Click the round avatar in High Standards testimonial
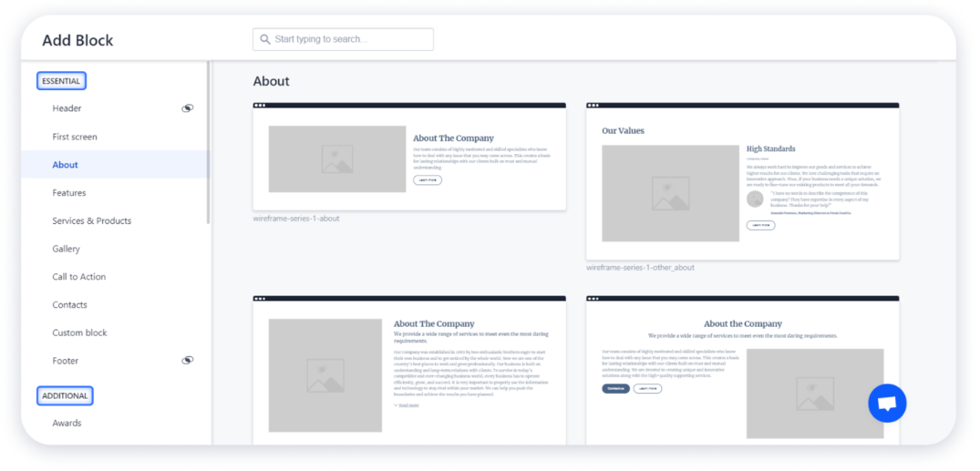 click(755, 199)
